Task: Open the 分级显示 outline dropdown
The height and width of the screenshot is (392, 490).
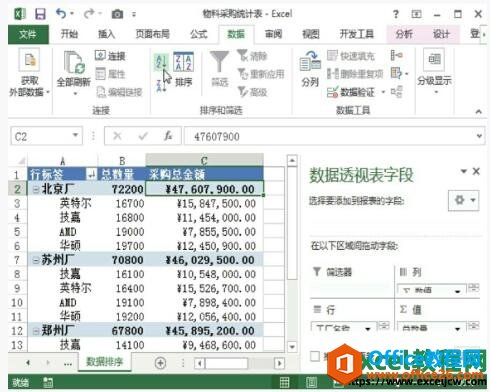Action: (434, 71)
